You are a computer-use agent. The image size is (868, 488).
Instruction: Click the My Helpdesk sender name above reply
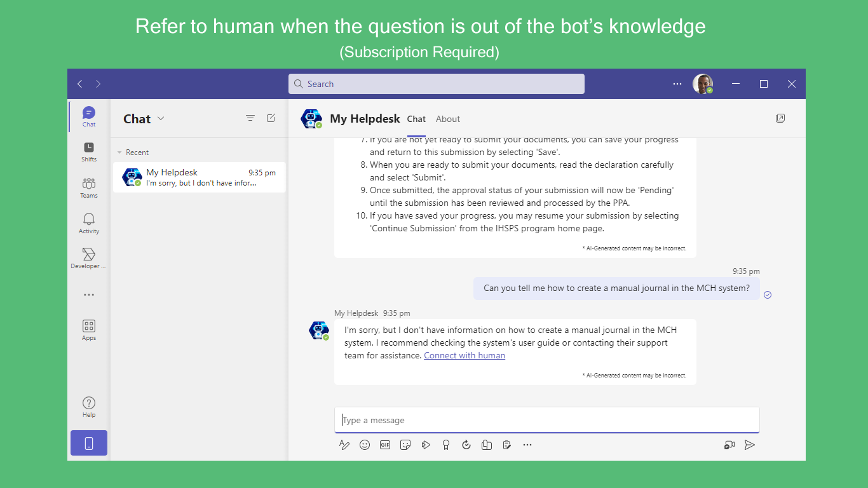click(x=356, y=313)
